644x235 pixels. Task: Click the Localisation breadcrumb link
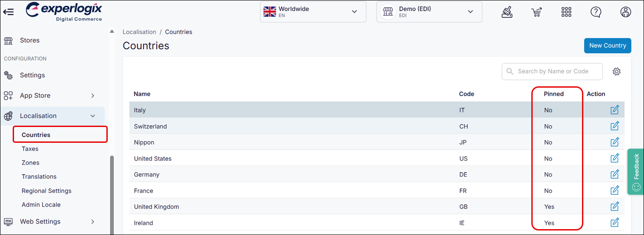point(139,32)
